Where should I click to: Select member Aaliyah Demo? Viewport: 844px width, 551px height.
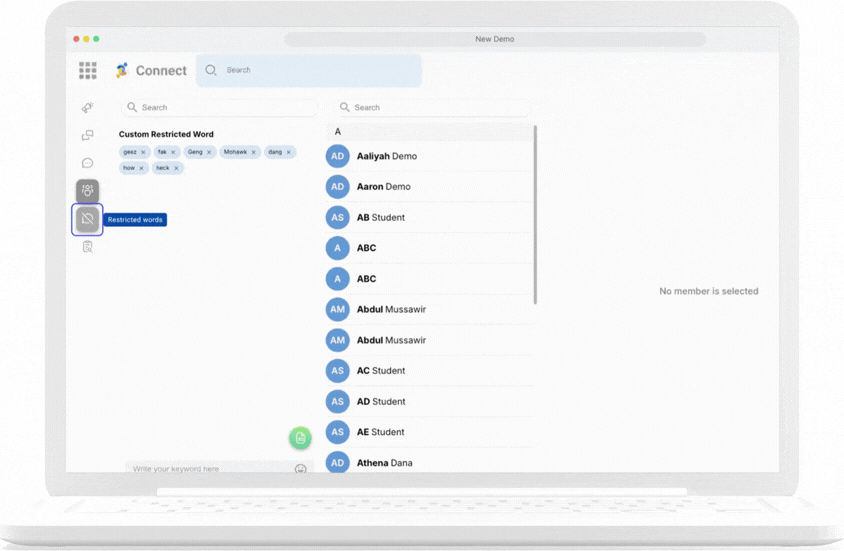386,156
